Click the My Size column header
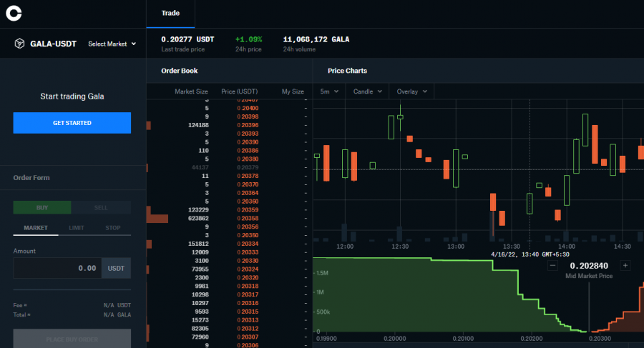 click(293, 91)
